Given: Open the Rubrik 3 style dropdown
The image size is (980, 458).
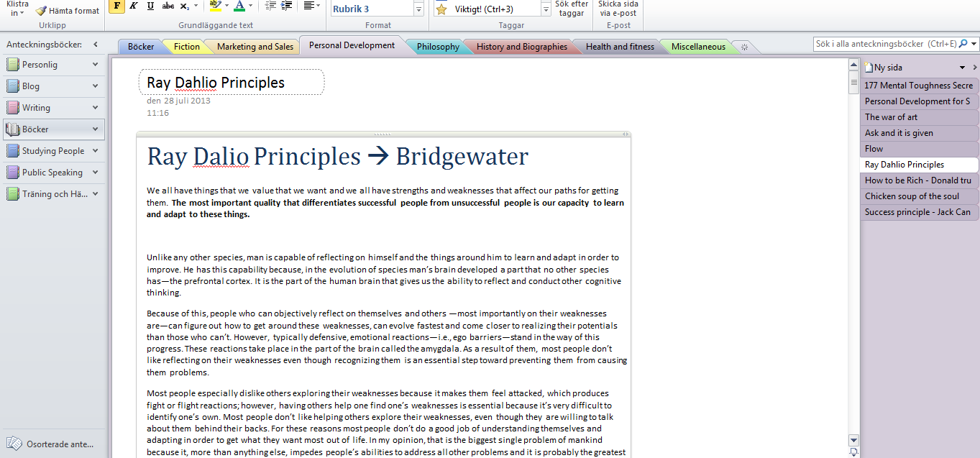Looking at the screenshot, I should pyautogui.click(x=418, y=9).
